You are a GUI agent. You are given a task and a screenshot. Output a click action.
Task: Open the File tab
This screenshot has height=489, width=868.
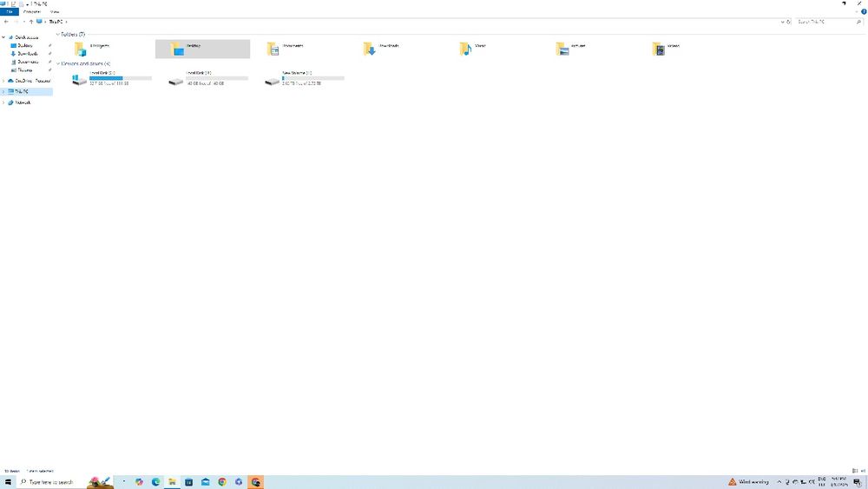pyautogui.click(x=10, y=11)
